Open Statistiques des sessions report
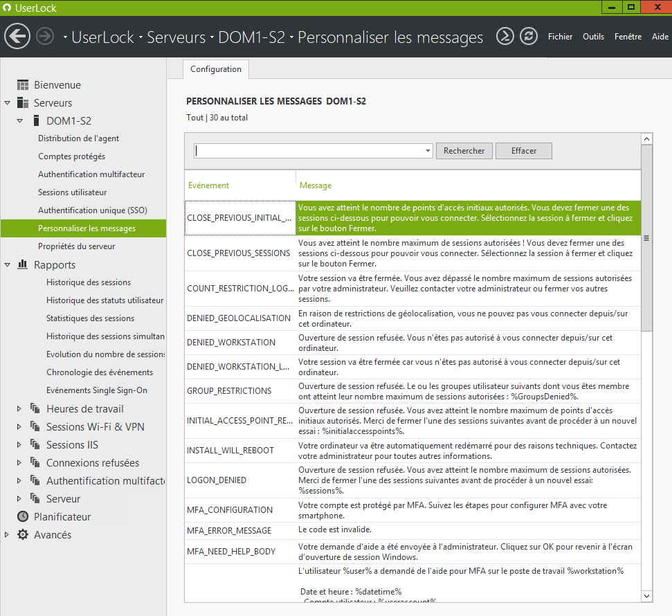The height and width of the screenshot is (616, 672). (90, 318)
